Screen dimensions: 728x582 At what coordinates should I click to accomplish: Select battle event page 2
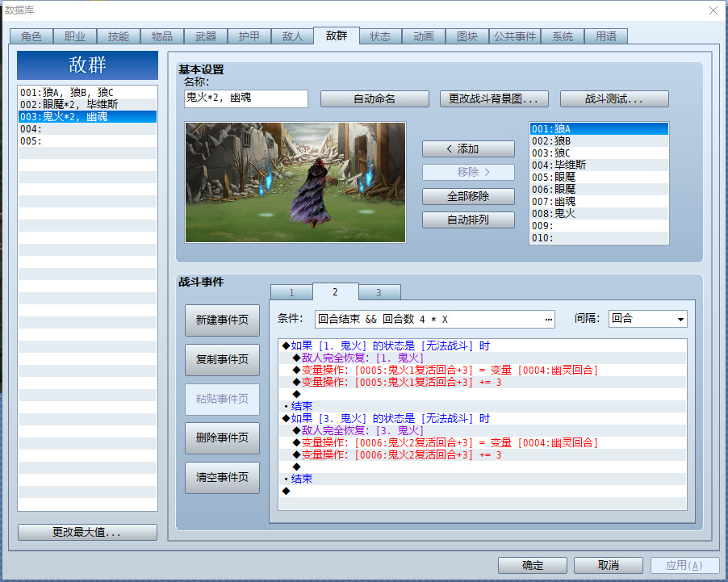[335, 291]
